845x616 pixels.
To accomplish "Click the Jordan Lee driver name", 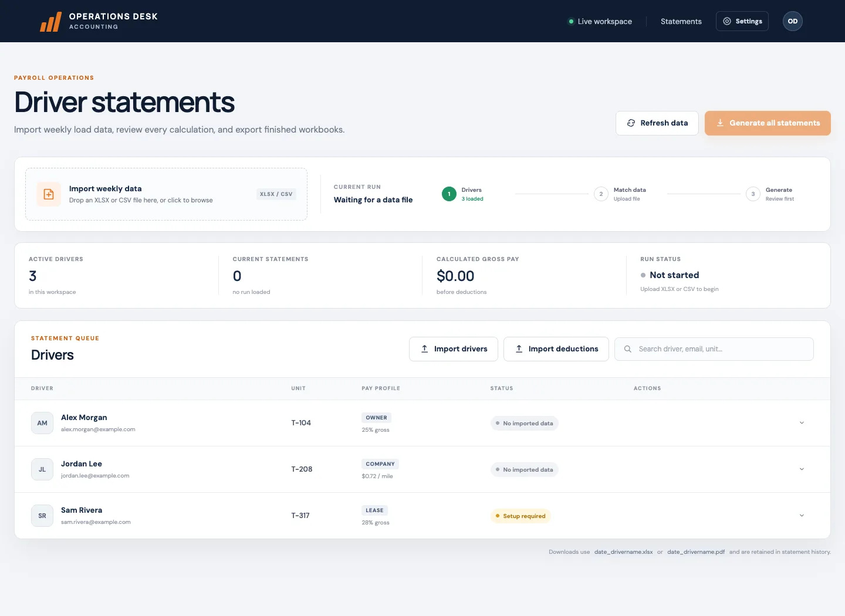I will pyautogui.click(x=82, y=464).
